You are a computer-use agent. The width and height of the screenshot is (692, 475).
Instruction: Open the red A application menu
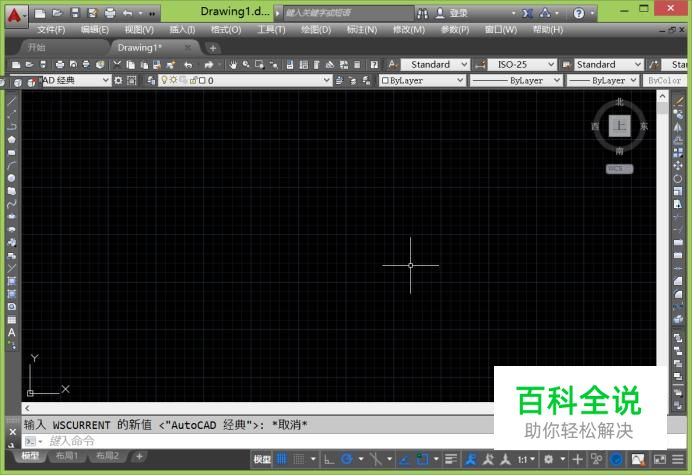[x=16, y=16]
